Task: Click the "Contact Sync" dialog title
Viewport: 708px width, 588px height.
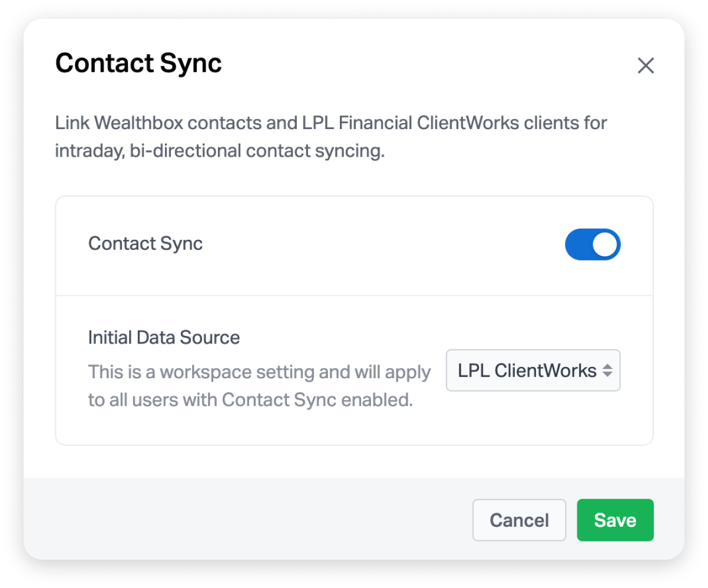Action: 138,63
